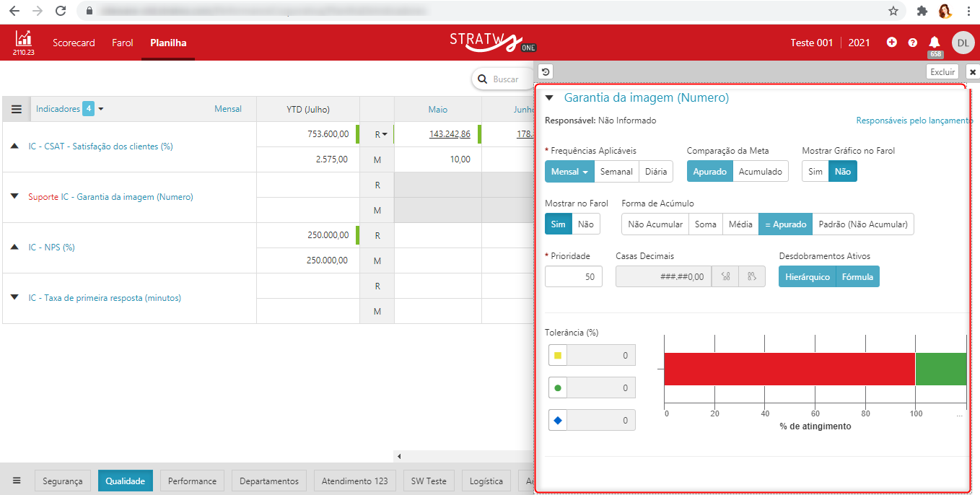This screenshot has width=980, height=495.
Task: Open the Planilha tab
Action: click(x=168, y=43)
